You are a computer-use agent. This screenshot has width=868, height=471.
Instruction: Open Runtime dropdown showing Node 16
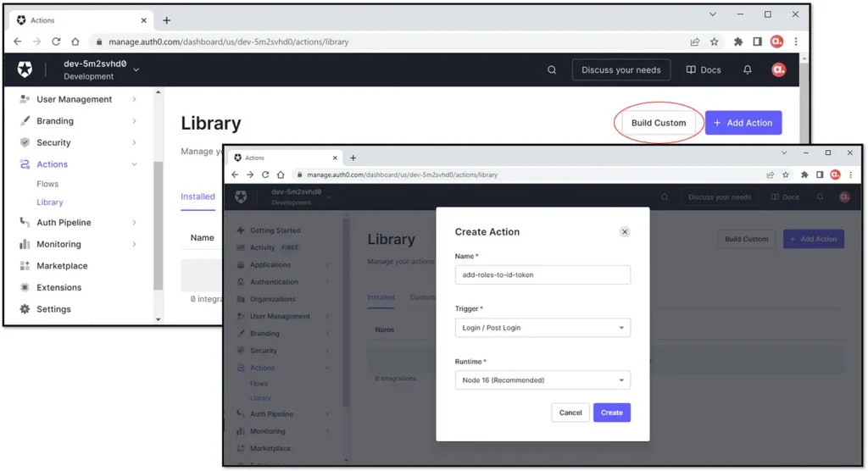[x=542, y=380]
